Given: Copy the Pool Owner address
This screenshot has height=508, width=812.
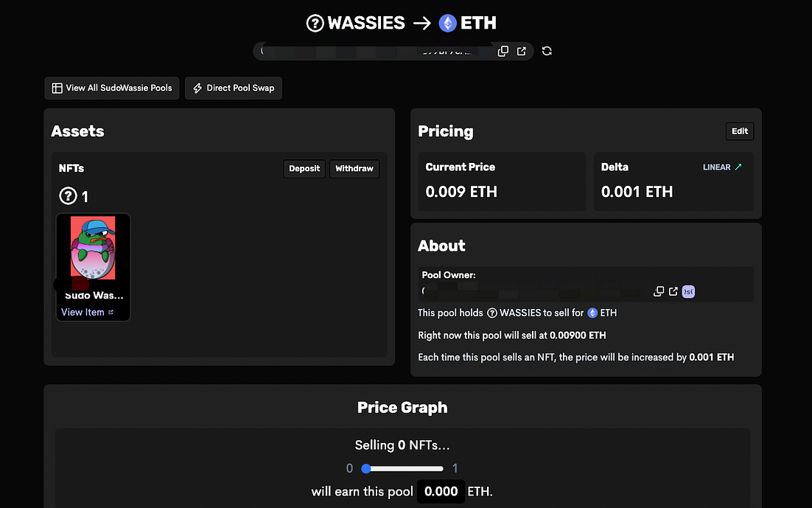Looking at the screenshot, I should click(659, 291).
